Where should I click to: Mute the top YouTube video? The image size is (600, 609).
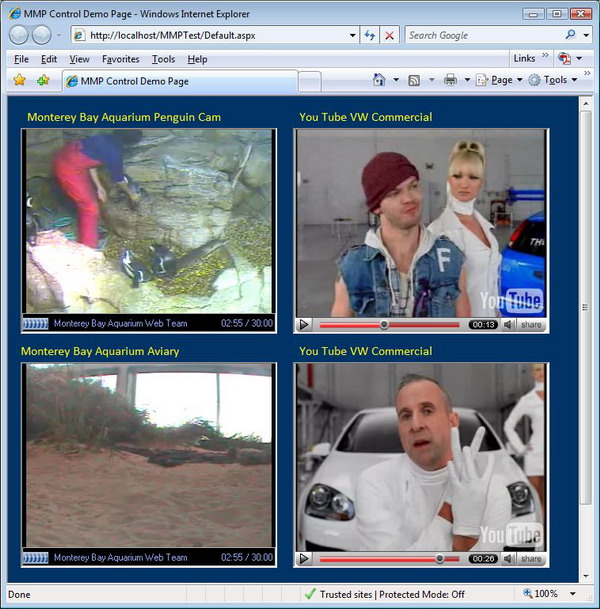(508, 325)
